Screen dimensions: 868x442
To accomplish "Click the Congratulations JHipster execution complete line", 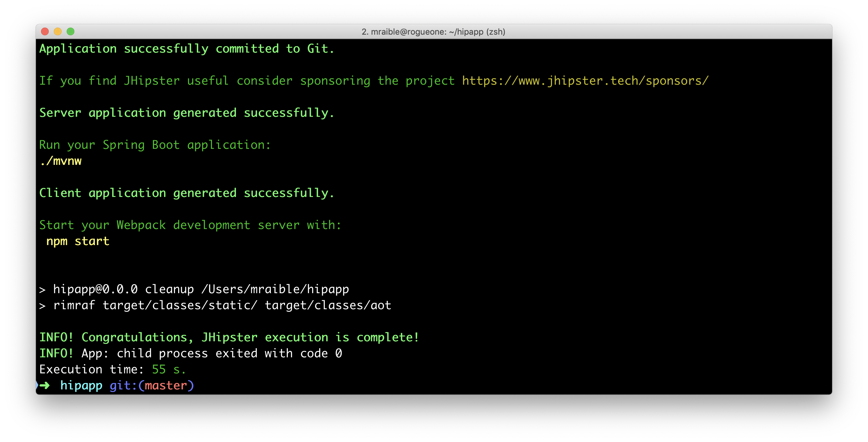I will 229,337.
